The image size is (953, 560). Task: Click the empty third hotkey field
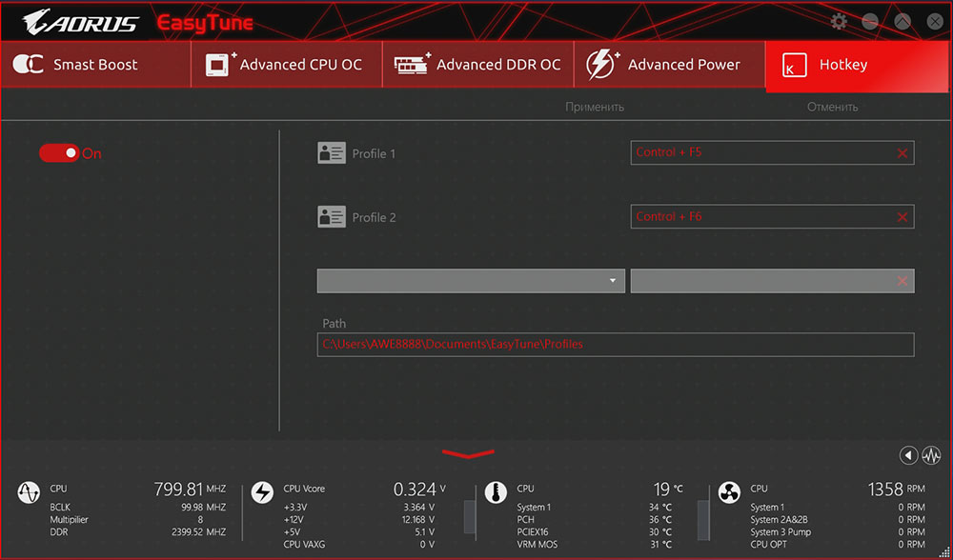point(773,281)
